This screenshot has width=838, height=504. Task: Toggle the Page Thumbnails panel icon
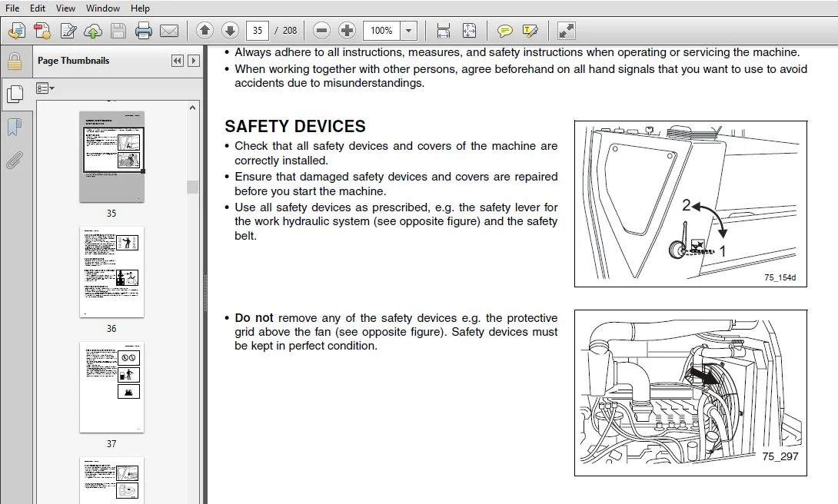pos(15,94)
